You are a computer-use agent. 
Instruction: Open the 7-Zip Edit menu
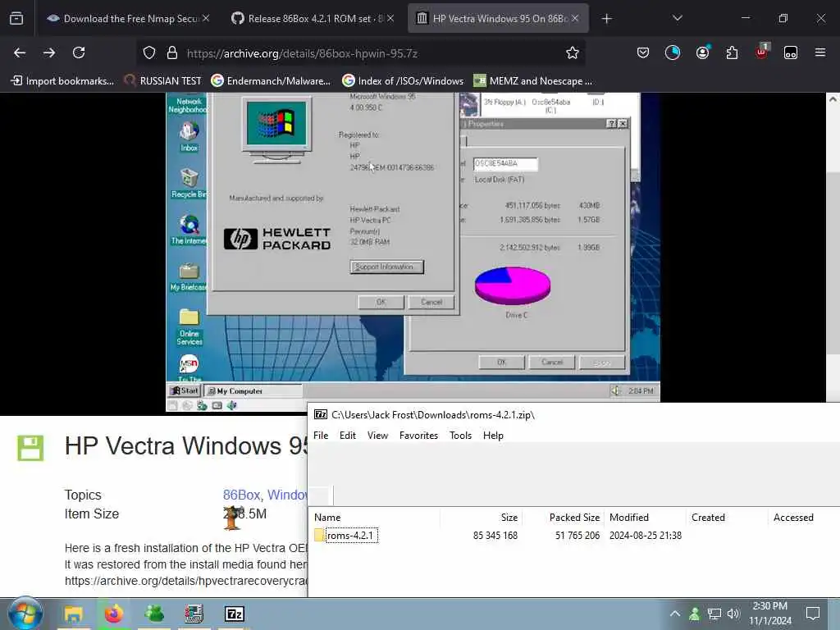coord(348,436)
